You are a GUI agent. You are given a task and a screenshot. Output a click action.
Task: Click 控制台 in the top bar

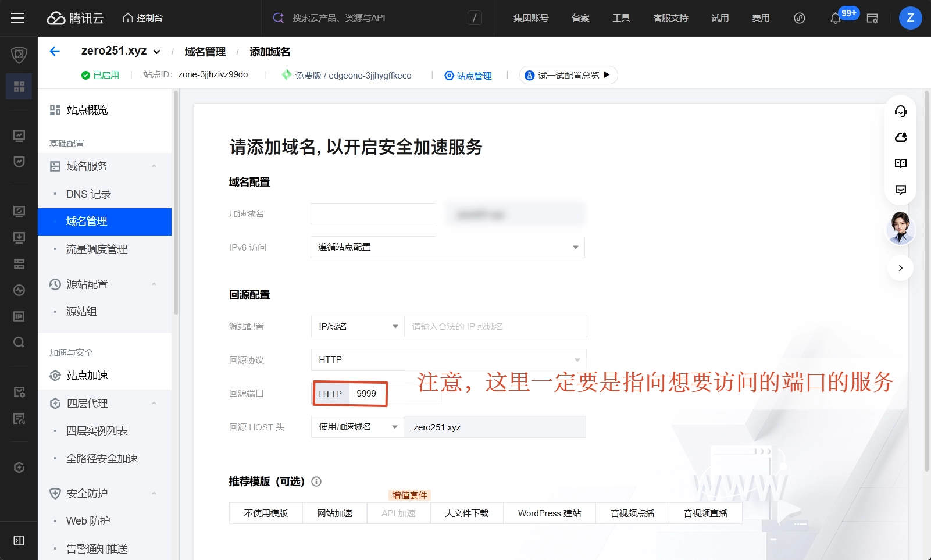click(x=142, y=18)
